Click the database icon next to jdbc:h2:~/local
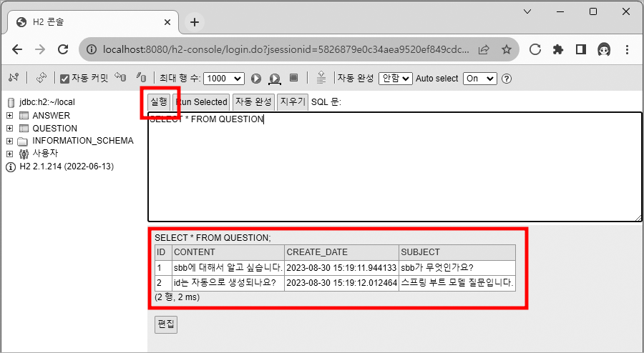This screenshot has width=644, height=353. pyautogui.click(x=11, y=102)
